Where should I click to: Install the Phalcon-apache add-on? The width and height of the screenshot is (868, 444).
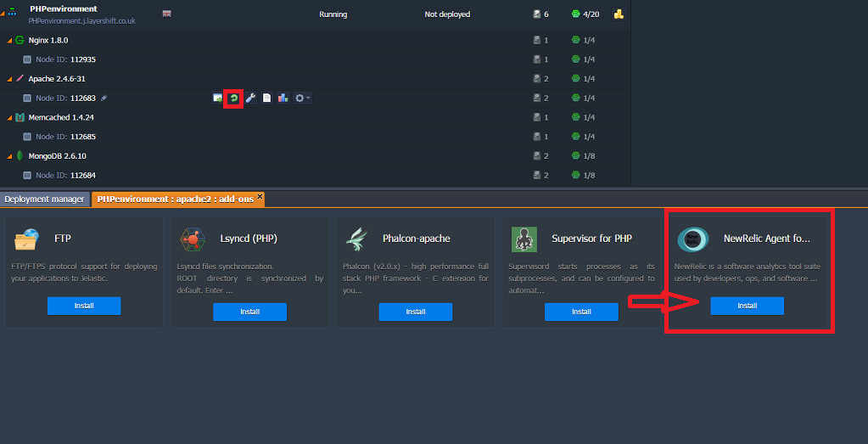point(416,312)
